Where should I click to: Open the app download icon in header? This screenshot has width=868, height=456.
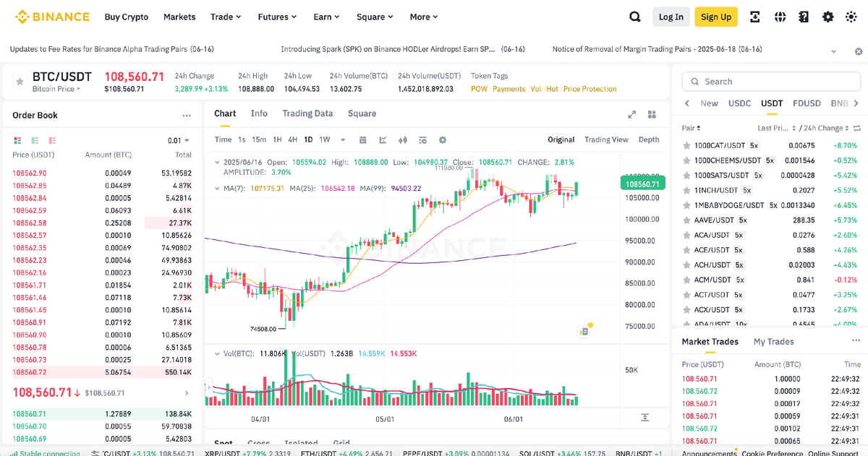point(754,17)
